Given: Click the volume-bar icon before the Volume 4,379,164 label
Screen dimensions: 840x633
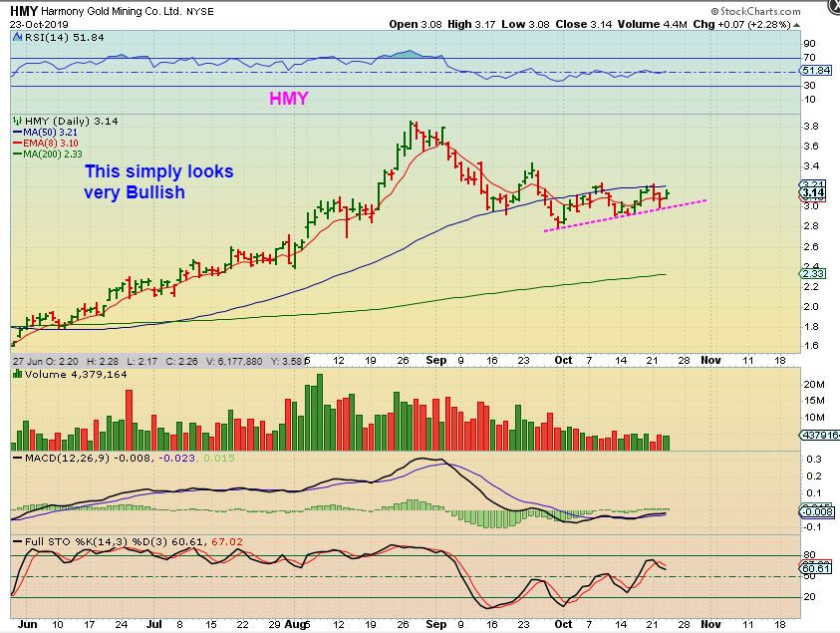Looking at the screenshot, I should pos(18,374).
